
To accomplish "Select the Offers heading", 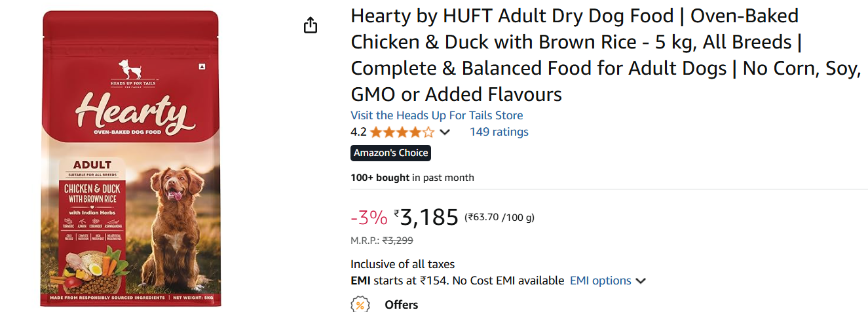I will [x=401, y=305].
